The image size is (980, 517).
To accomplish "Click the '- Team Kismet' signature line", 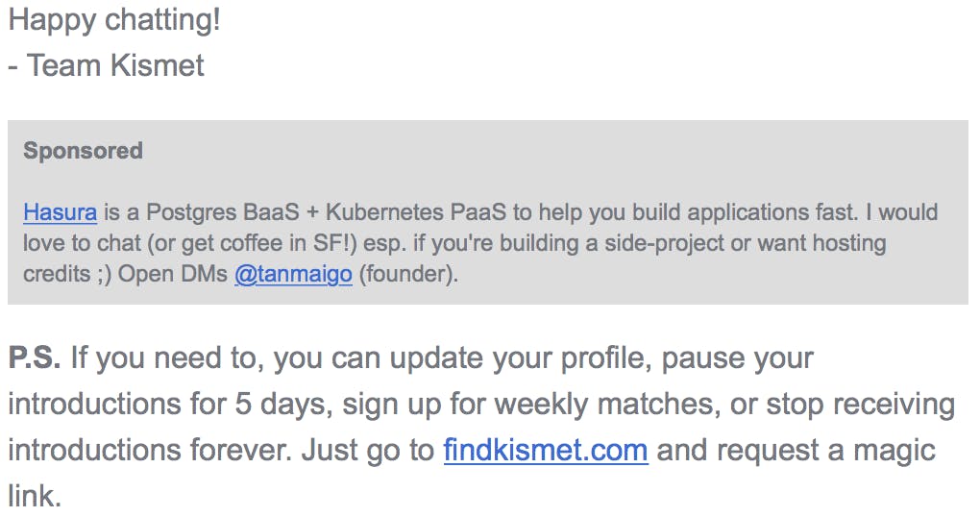I will tap(107, 65).
